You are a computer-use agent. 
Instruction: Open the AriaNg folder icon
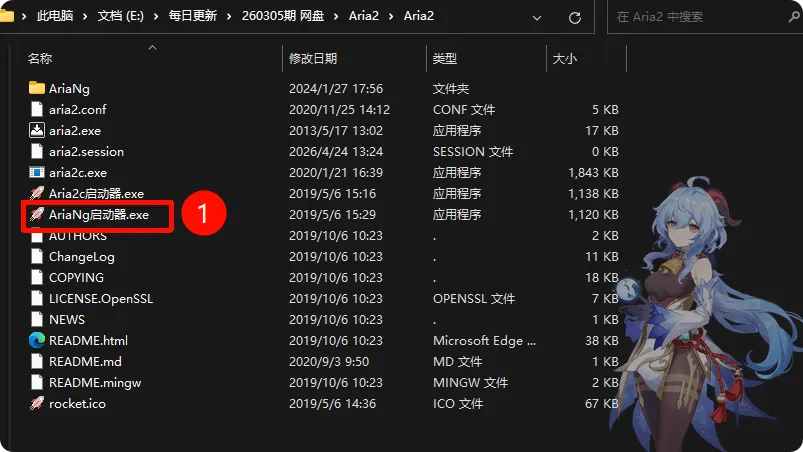pos(36,88)
